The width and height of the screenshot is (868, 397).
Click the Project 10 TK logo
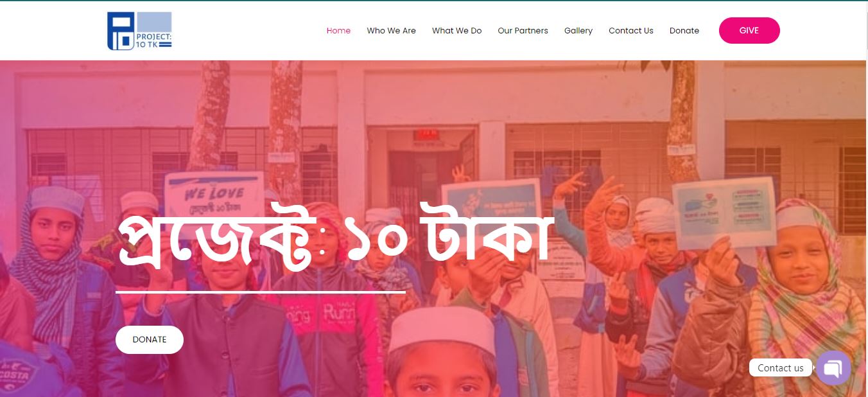click(x=139, y=31)
